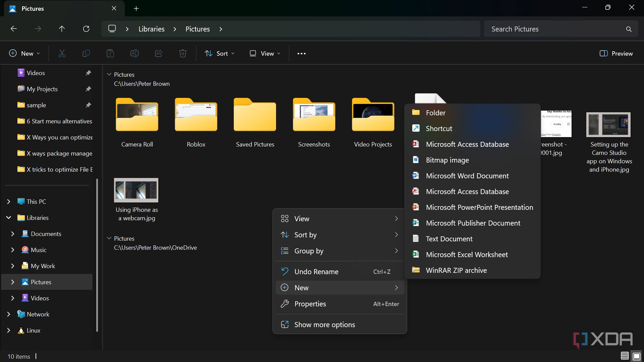Click the search magnifier icon
Viewport: 644px width, 362px height.
pyautogui.click(x=629, y=29)
